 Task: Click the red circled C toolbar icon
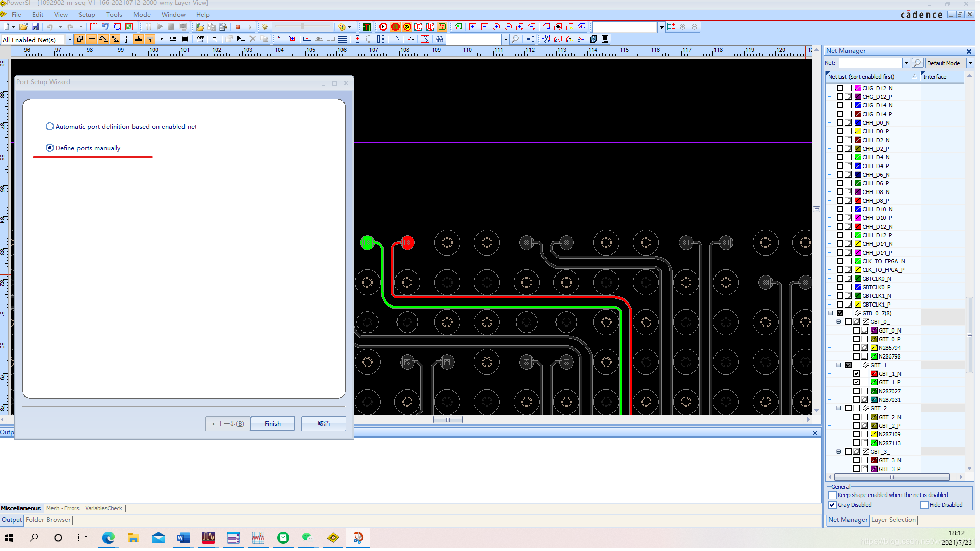pyautogui.click(x=418, y=26)
